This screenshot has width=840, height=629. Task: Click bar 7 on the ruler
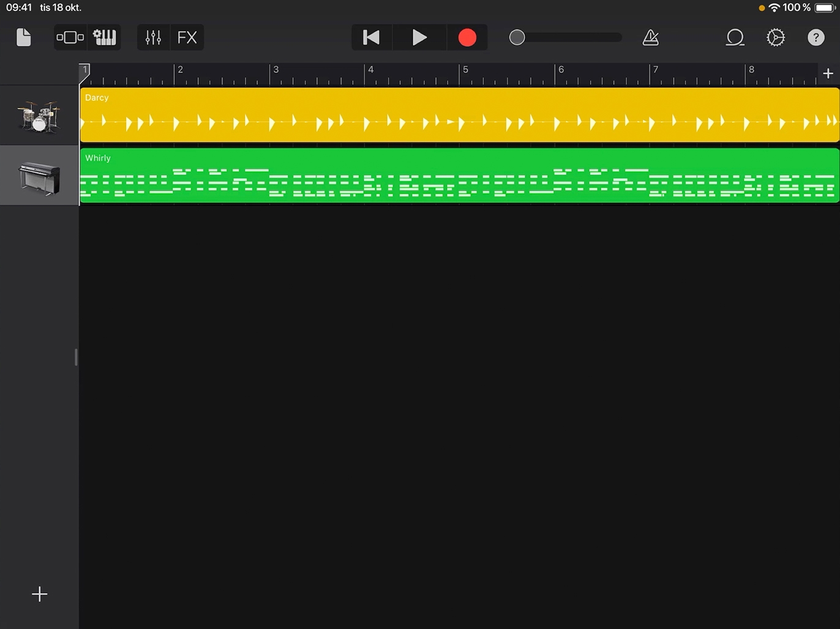coord(656,70)
